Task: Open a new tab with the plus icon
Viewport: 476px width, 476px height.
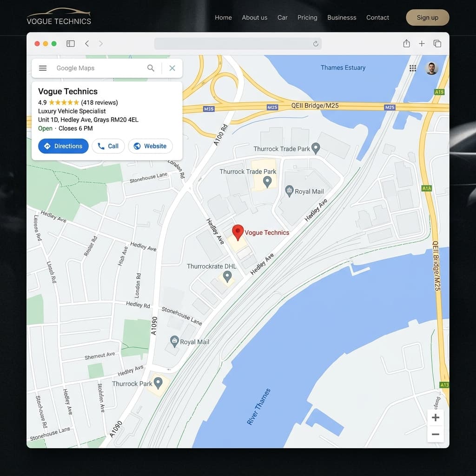Action: [x=422, y=44]
